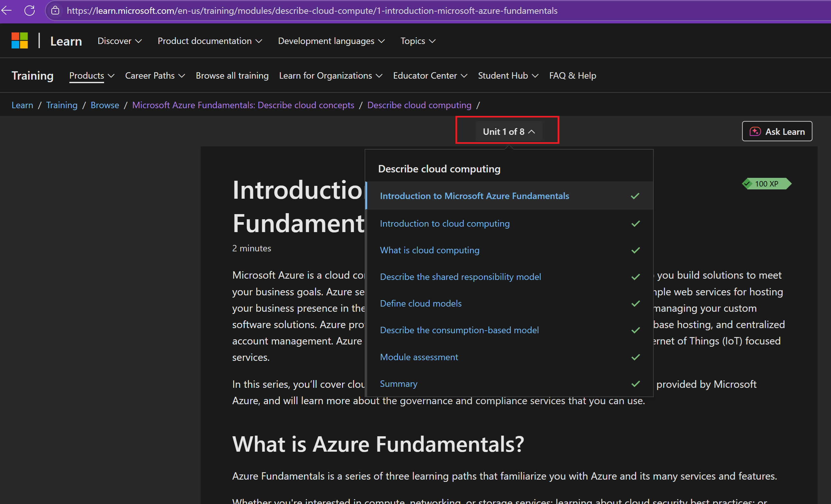Click the checkmark beside Summary
Viewport: 831px width, 504px height.
(635, 384)
